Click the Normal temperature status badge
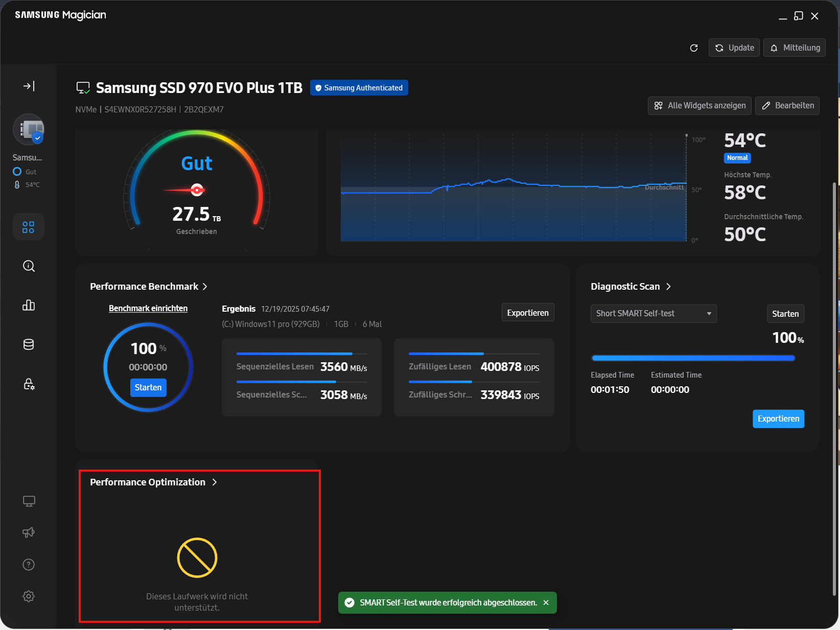The image size is (840, 630). (737, 158)
